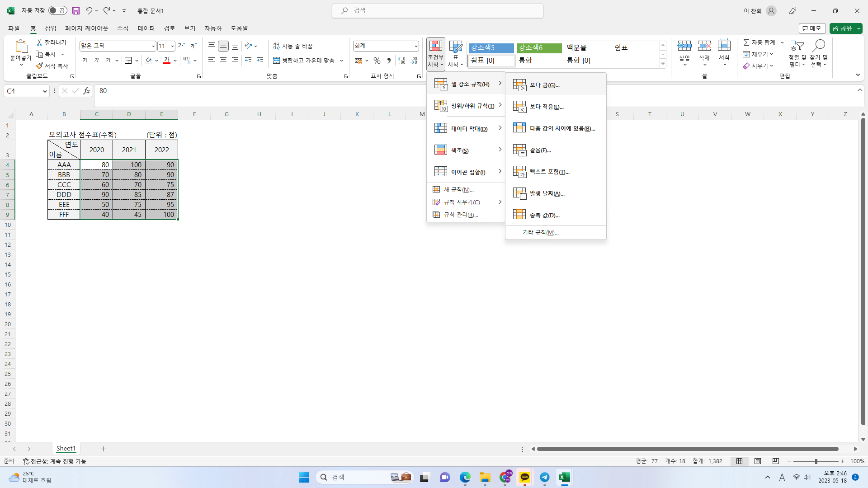Click the Comments (메모) button

coord(812,28)
